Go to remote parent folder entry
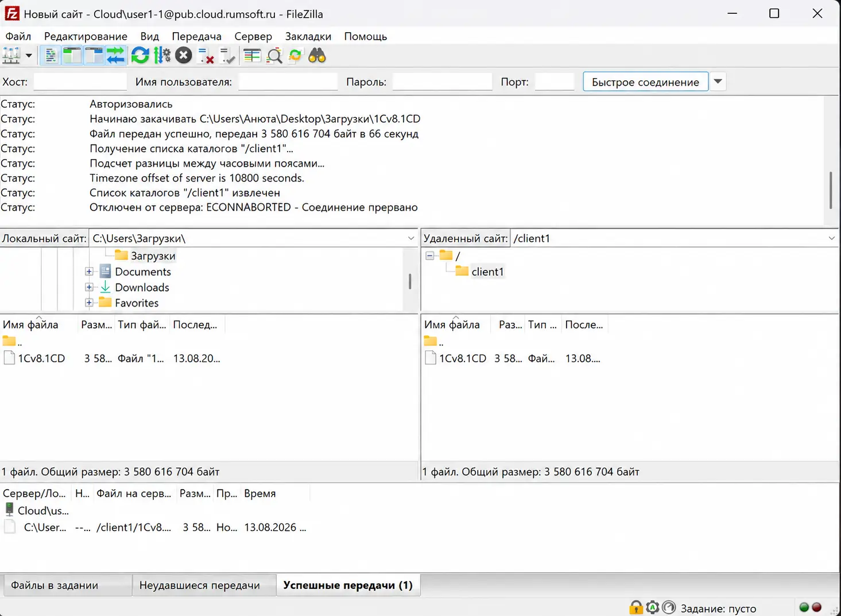The image size is (841, 616). pos(434,342)
